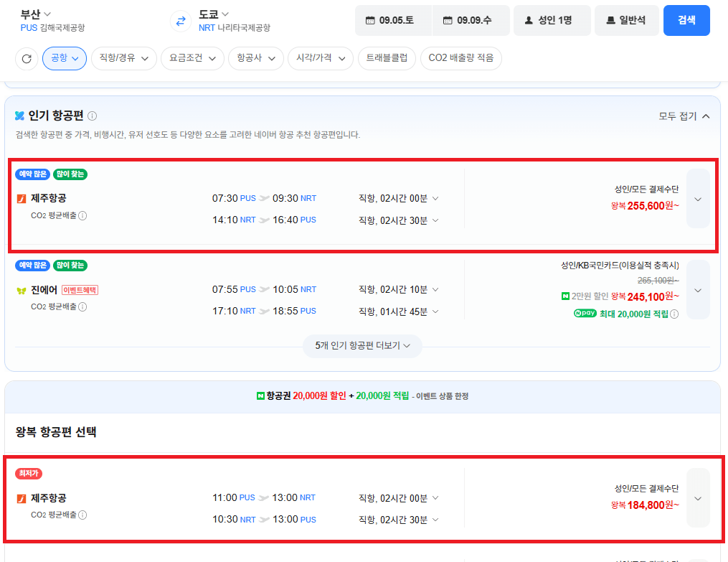Toggle the CO2 배출량 적음 filter

pos(461,59)
